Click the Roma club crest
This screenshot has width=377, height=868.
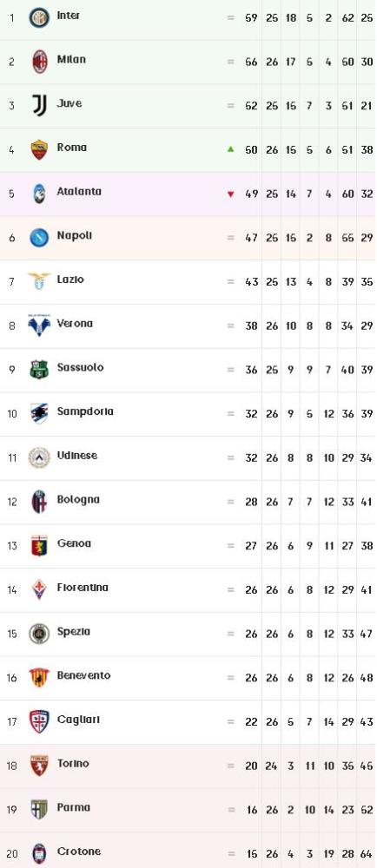coord(39,149)
